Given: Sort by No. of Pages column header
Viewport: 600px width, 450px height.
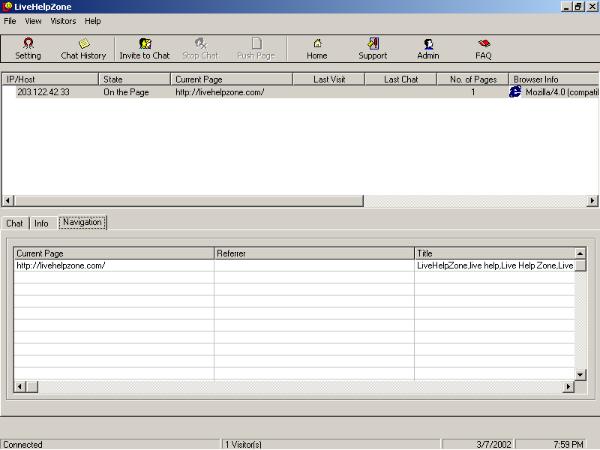Looking at the screenshot, I should pyautogui.click(x=473, y=79).
